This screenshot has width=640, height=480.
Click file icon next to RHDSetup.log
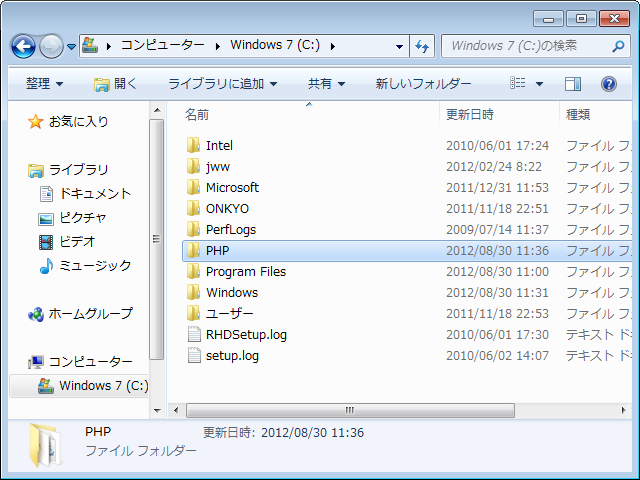click(194, 334)
